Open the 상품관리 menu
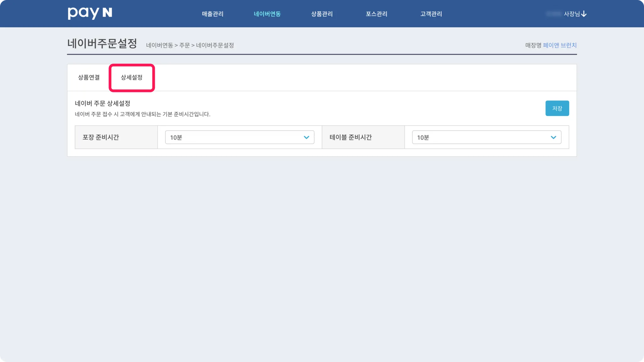 (322, 14)
